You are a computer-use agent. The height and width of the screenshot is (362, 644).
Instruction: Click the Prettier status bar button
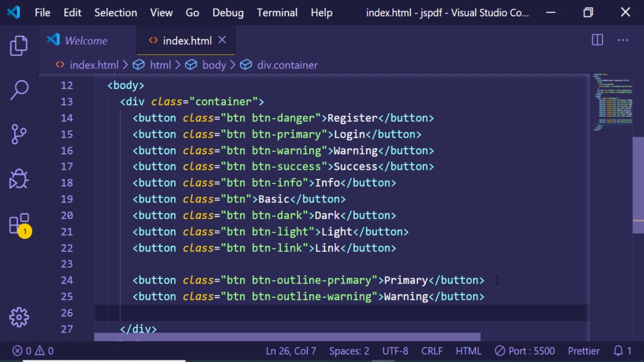click(x=584, y=351)
